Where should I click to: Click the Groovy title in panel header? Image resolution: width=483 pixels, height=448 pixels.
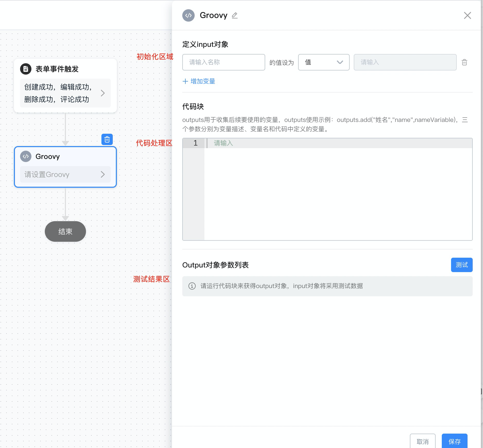[x=213, y=15]
